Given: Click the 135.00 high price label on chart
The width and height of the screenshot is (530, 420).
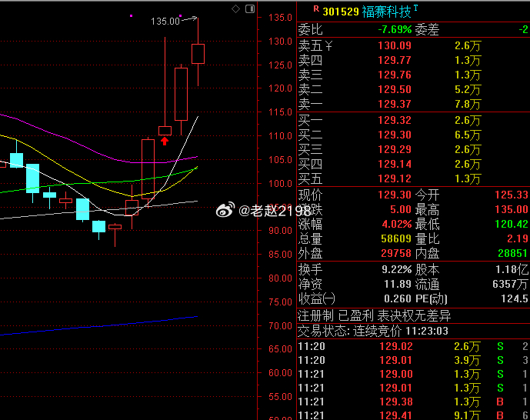Looking at the screenshot, I should pyautogui.click(x=165, y=22).
